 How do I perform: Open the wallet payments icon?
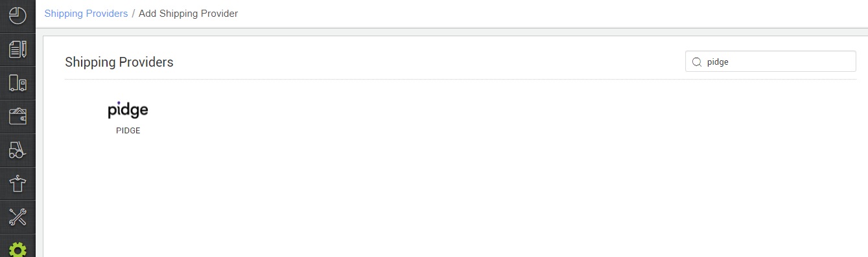pyautogui.click(x=18, y=117)
